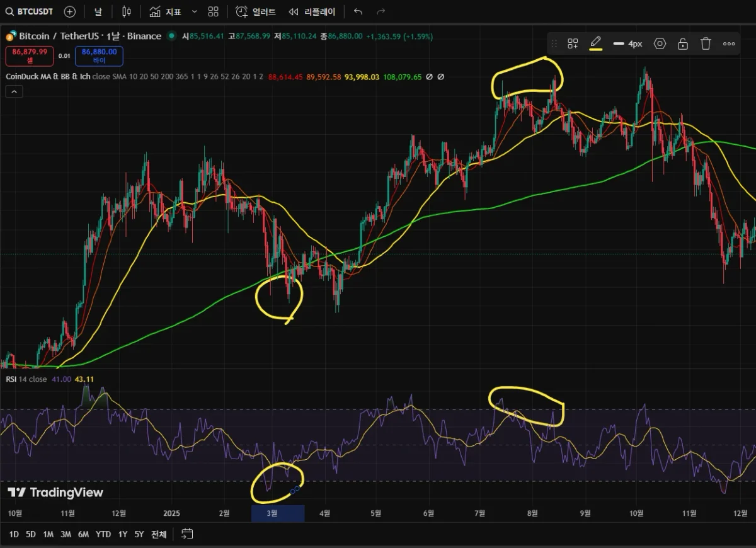Open the layout grid icon in top toolbar
The image size is (756, 548).
pyautogui.click(x=214, y=11)
